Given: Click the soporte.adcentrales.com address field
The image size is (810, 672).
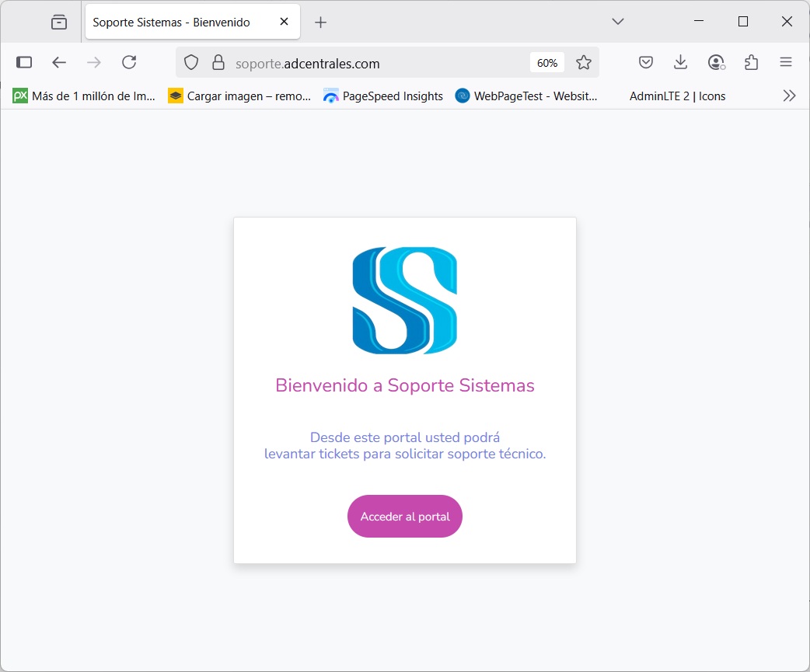Looking at the screenshot, I should click(373, 63).
